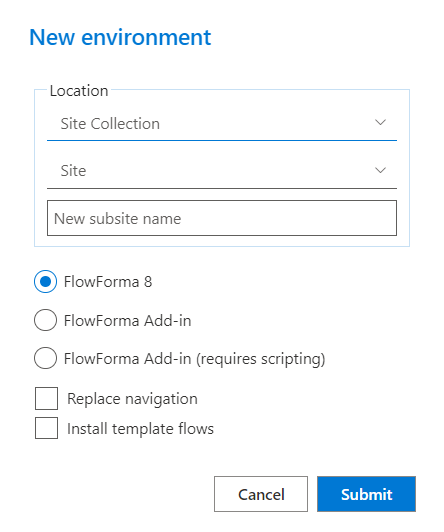The width and height of the screenshot is (444, 532).
Task: Select the FlowForma 8 radio button
Action: (x=45, y=282)
